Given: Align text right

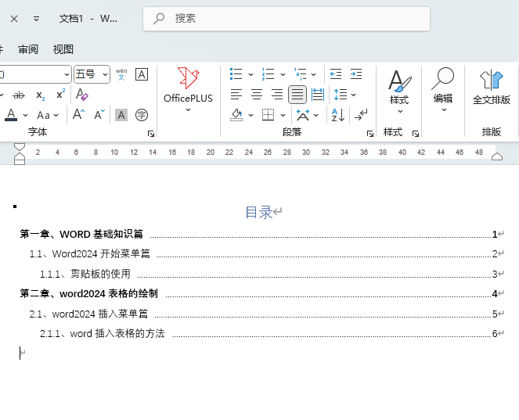Looking at the screenshot, I should coord(277,95).
